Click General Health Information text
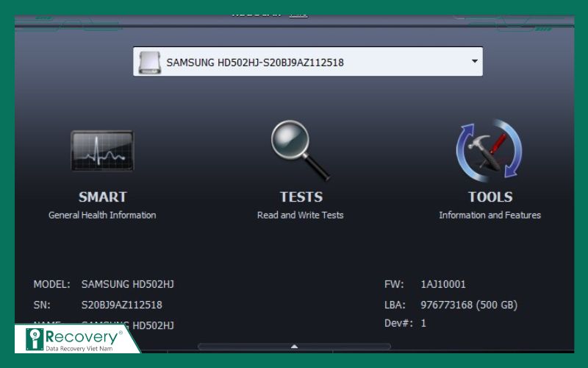Image resolution: width=588 pixels, height=368 pixels. pos(102,215)
